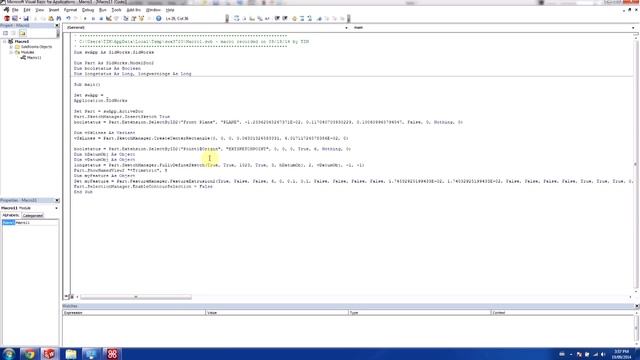Click the Context column header in Watches

562,313
